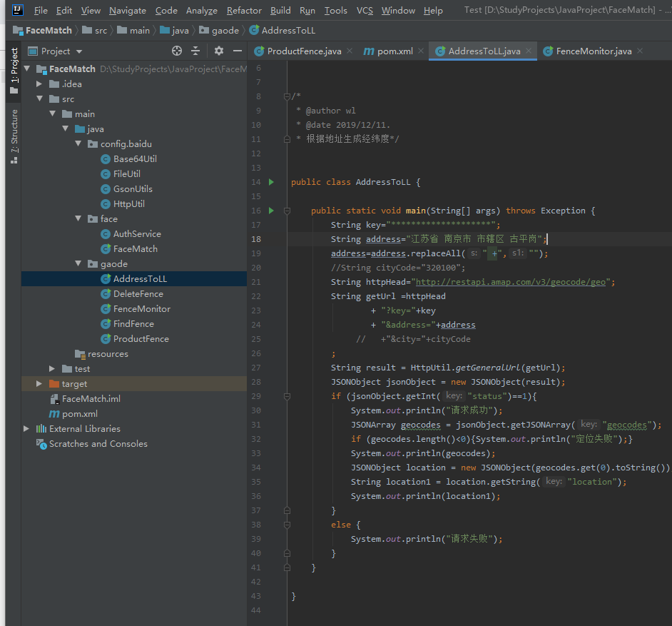Viewport: 672px width, 626px height.
Task: Expand the target folder
Action: (39, 384)
